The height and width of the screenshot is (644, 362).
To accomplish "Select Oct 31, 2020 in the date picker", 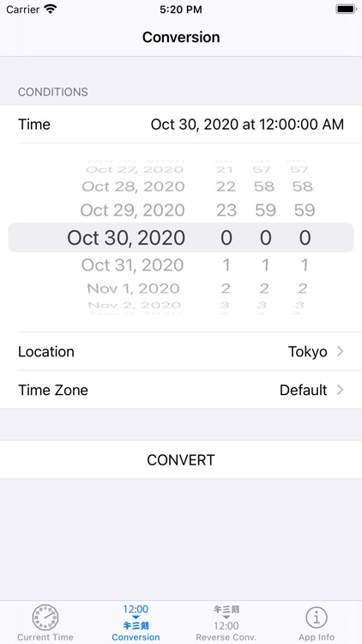I will tap(132, 265).
